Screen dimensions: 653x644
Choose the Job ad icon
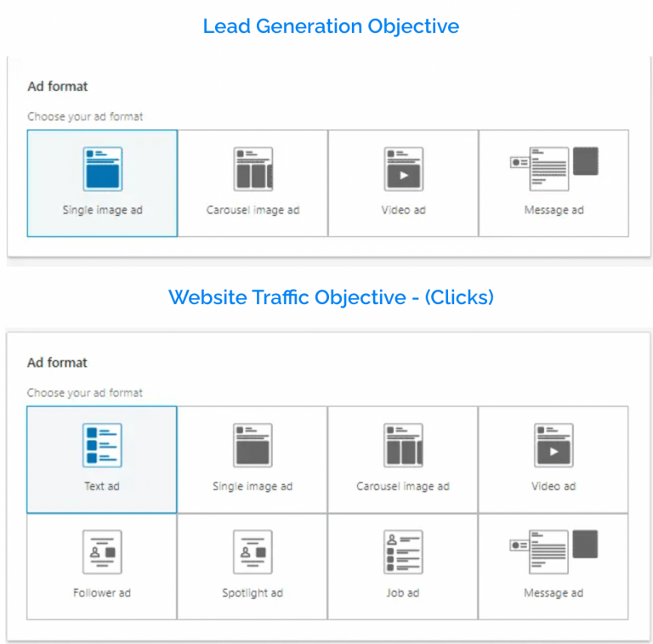(x=403, y=552)
